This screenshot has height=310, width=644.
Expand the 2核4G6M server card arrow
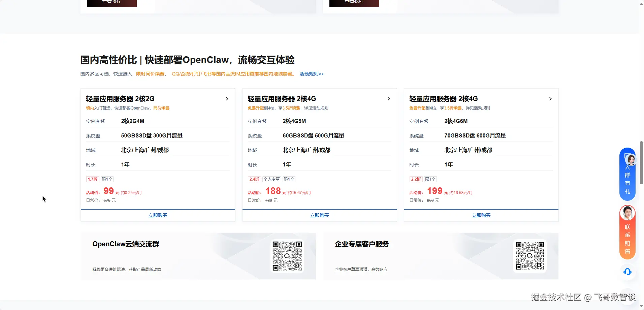pyautogui.click(x=550, y=99)
